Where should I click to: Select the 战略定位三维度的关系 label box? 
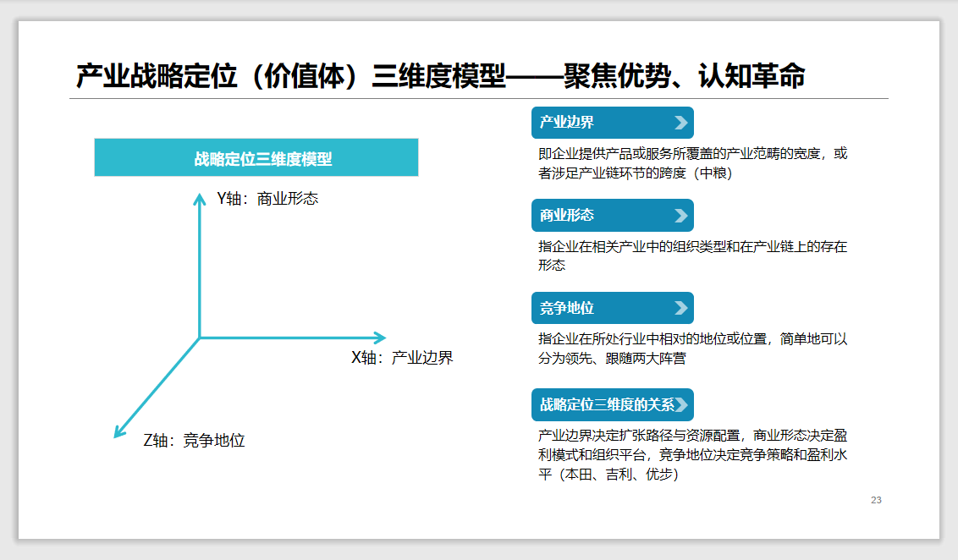point(612,404)
